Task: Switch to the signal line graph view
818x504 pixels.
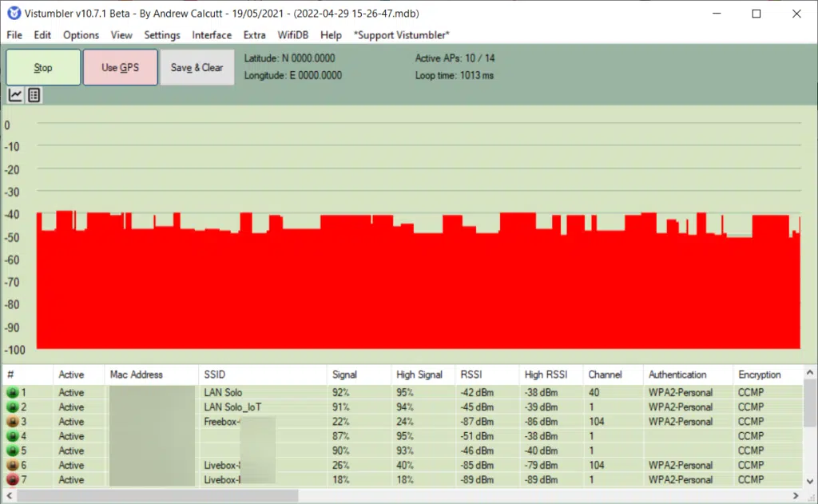Action: tap(15, 96)
